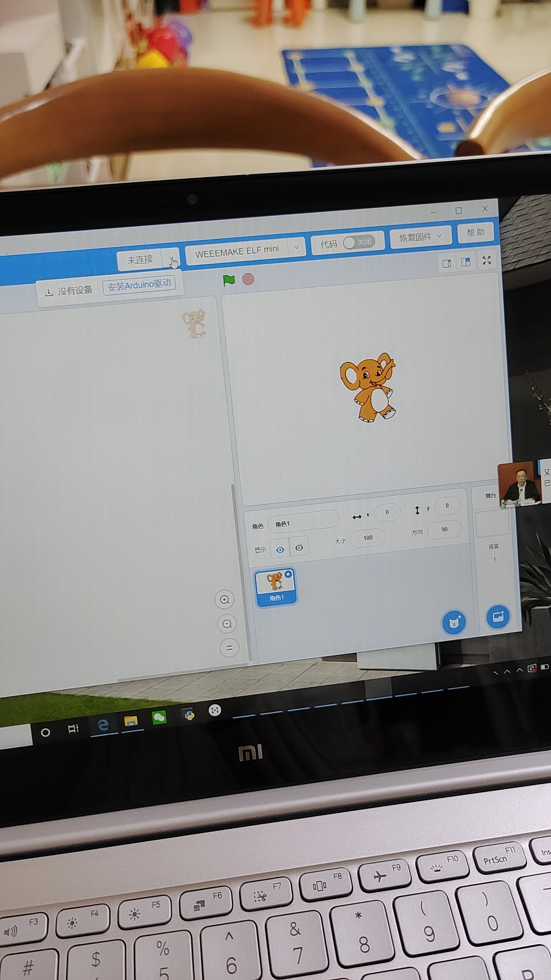551x980 pixels.
Task: Open Microsoft Edge from taskbar
Action: pos(104,725)
